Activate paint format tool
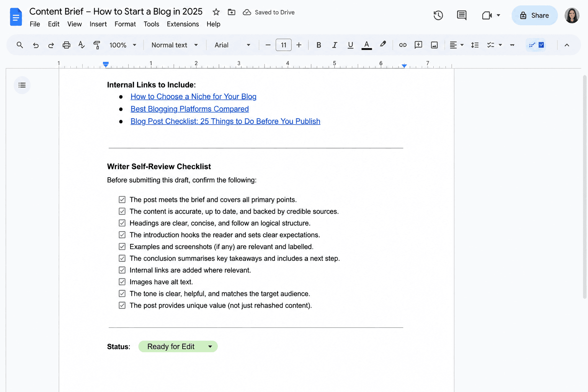Viewport: 588px width, 392px height. pyautogui.click(x=97, y=45)
